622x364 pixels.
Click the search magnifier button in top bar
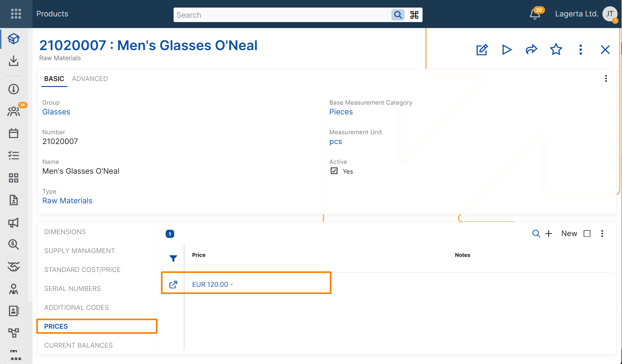pos(398,15)
